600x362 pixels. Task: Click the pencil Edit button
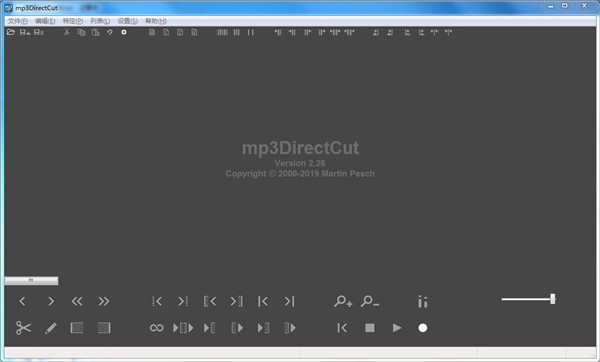(51, 328)
